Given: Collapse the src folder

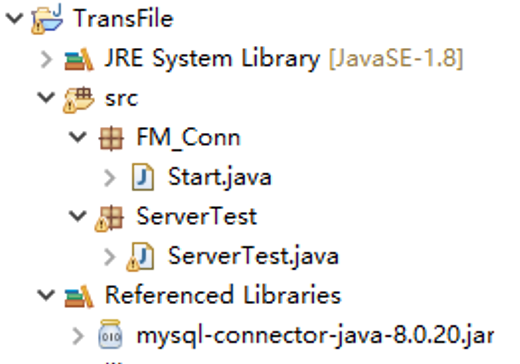Looking at the screenshot, I should [x=46, y=97].
